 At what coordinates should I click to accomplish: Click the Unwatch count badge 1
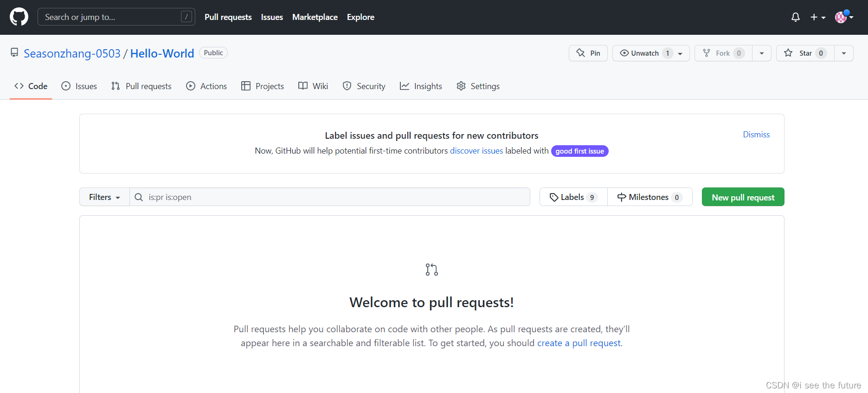point(668,53)
